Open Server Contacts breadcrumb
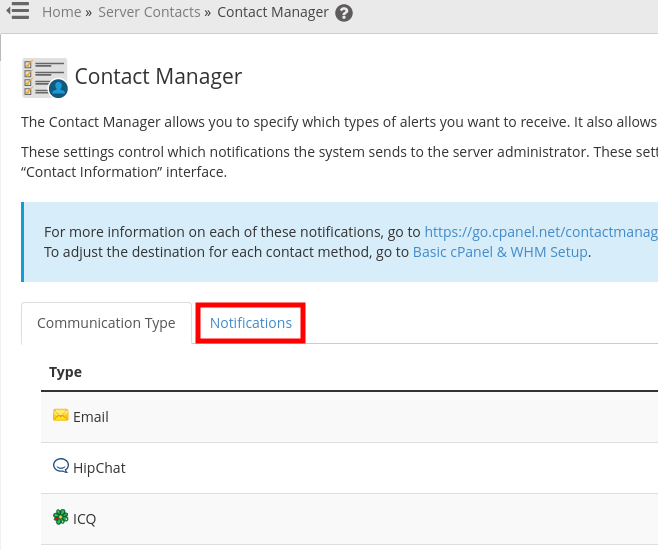Viewport: 658px width, 550px height. [x=149, y=12]
